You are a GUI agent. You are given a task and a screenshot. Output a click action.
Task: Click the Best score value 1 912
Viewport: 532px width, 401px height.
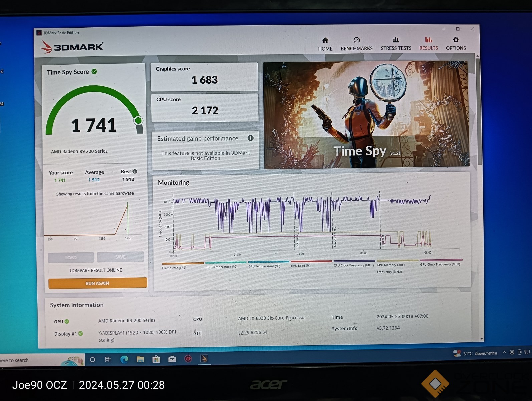coord(128,179)
